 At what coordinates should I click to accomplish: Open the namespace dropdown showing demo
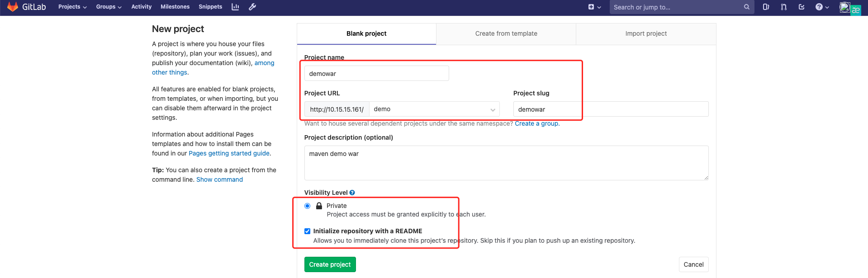pyautogui.click(x=434, y=109)
